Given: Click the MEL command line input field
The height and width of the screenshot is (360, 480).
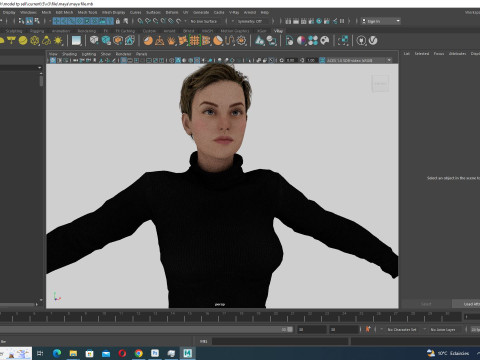Looking at the screenshot, I should [x=280, y=341].
